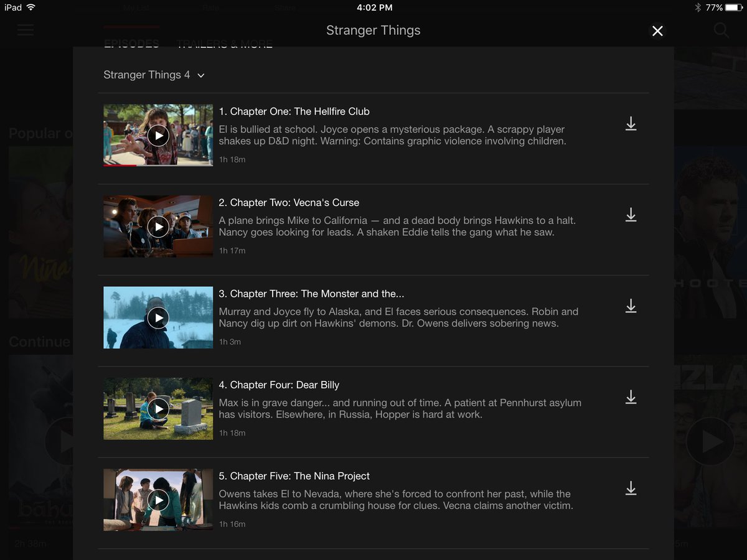
Task: Open search in the background Netflix page
Action: (721, 30)
